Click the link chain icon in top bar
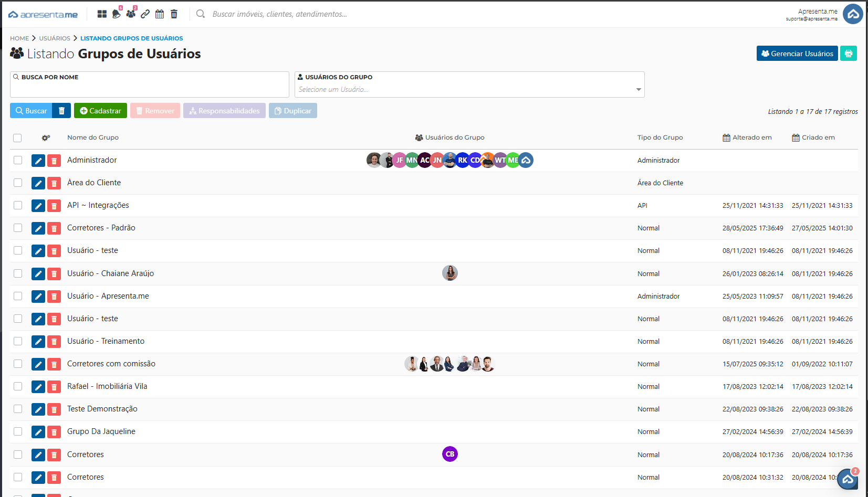This screenshot has width=868, height=497. 145,14
